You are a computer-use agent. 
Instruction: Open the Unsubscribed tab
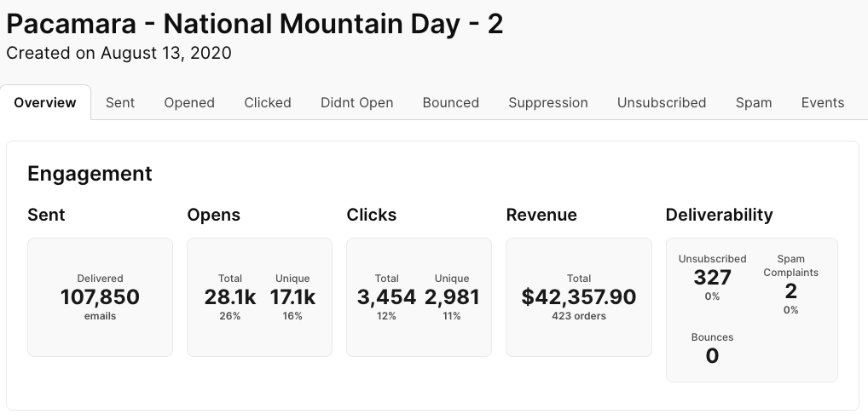coord(662,103)
